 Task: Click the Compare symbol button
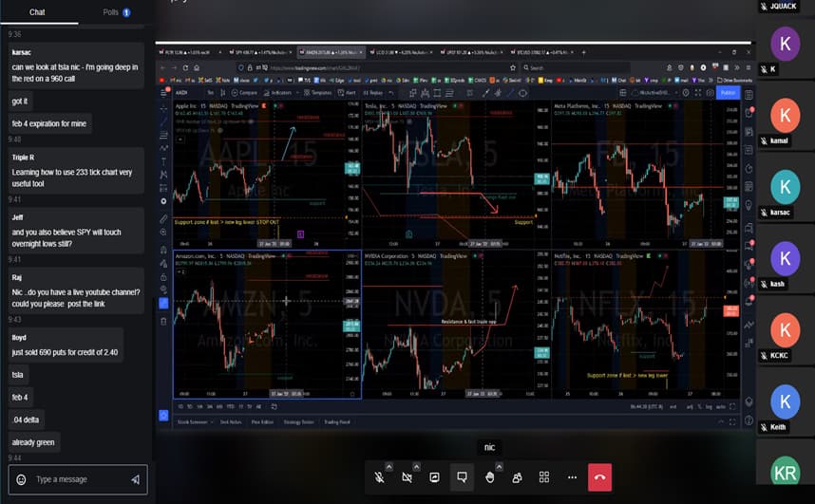[x=244, y=92]
